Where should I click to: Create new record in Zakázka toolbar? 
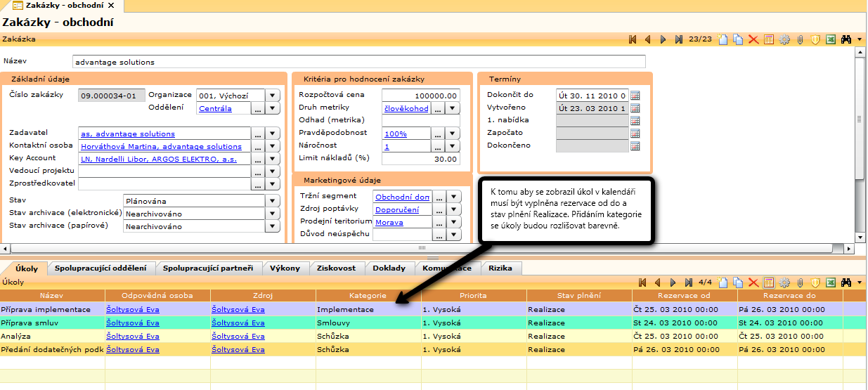click(723, 39)
